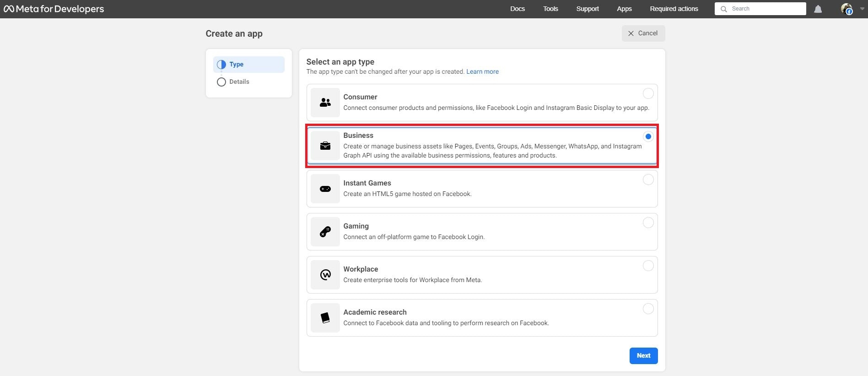
Task: Select the Academic research radio button
Action: (648, 309)
